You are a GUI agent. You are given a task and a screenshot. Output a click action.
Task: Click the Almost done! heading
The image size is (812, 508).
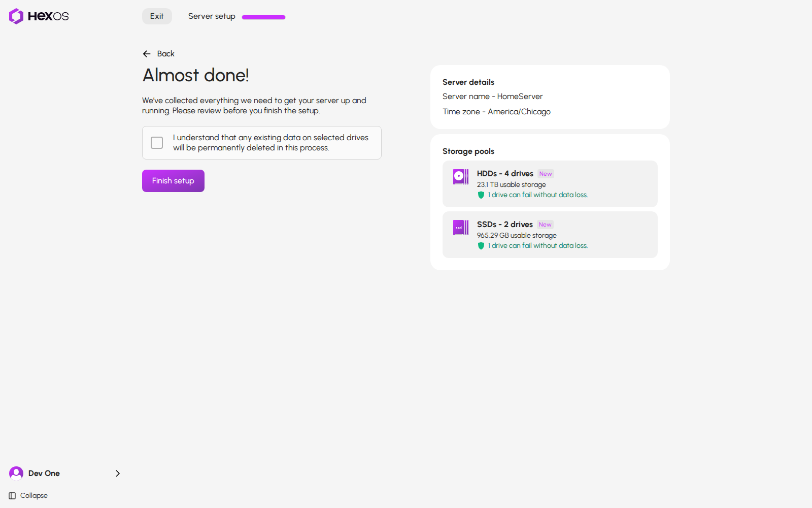196,75
